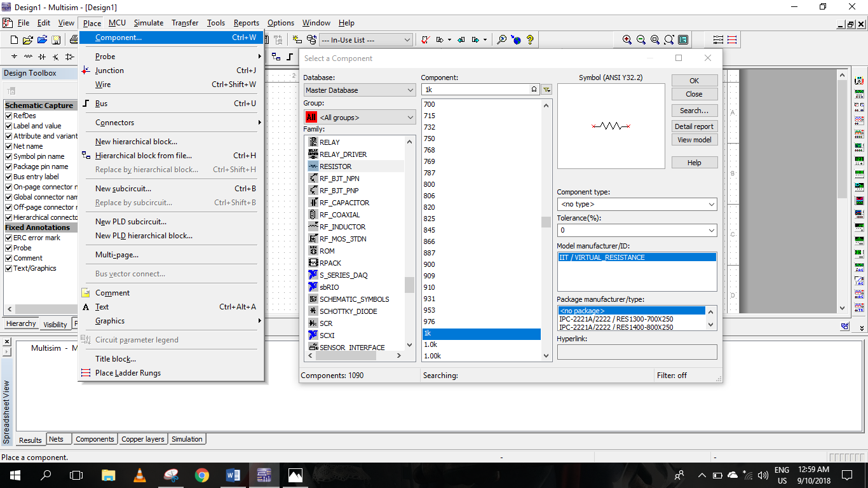Click the Family list vertical scrollbar thumb
Screen dimensions: 868x488
pos(409,284)
